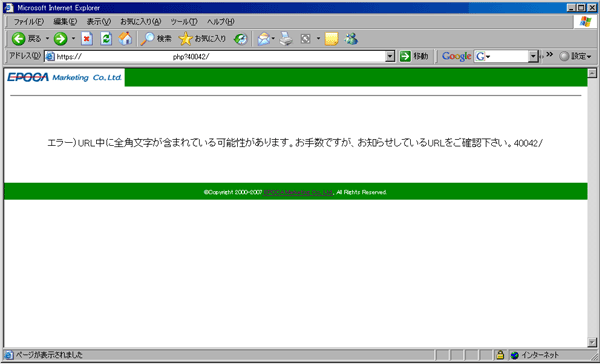
Task: Open the ヘルプ(H) menu
Action: pos(221,21)
